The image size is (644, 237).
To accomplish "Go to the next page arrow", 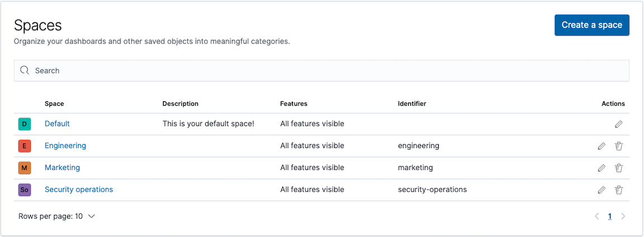I will [x=623, y=216].
